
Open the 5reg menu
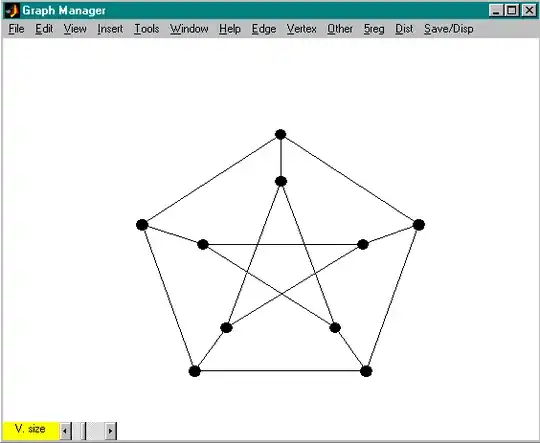coord(374,29)
